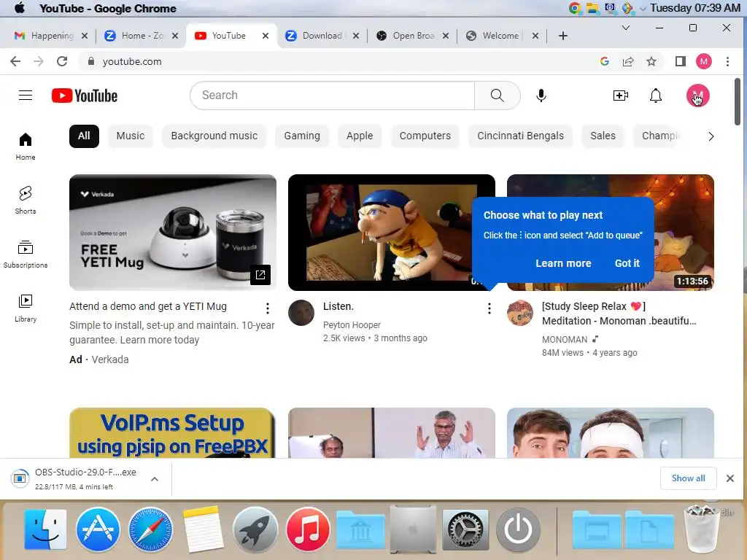Select the Computers filter chip
Screen dimensions: 747x560
click(x=425, y=136)
